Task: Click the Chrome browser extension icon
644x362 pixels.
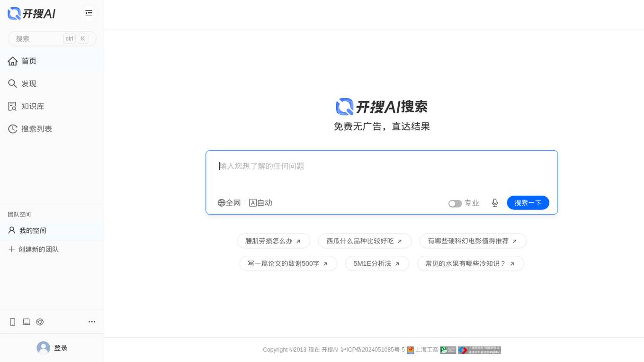Action: [x=40, y=322]
